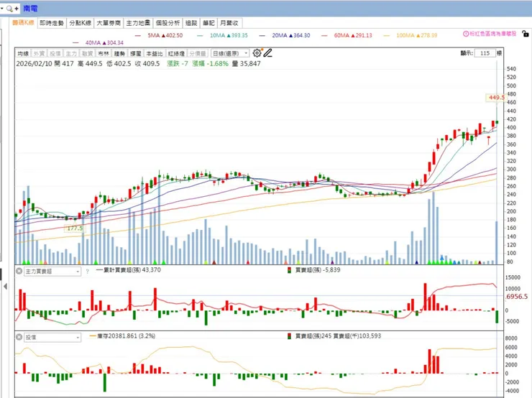Click the unlock padlock icon
This screenshot has height=398, width=532.
click(x=526, y=34)
